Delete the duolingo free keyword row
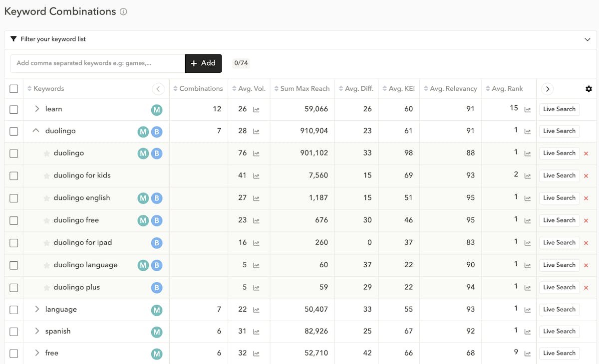This screenshot has width=599, height=364. coord(586,220)
